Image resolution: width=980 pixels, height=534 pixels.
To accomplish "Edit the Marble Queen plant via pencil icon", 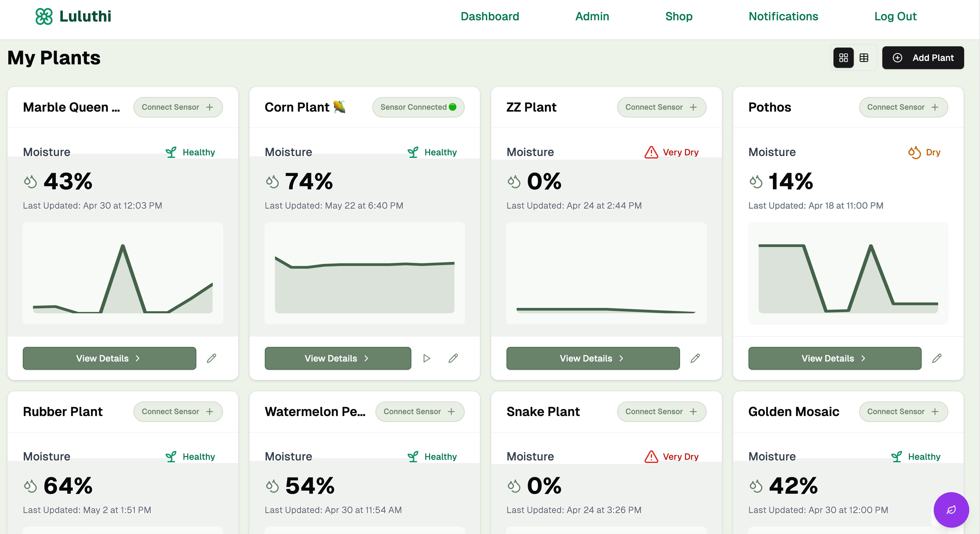I will (x=212, y=358).
